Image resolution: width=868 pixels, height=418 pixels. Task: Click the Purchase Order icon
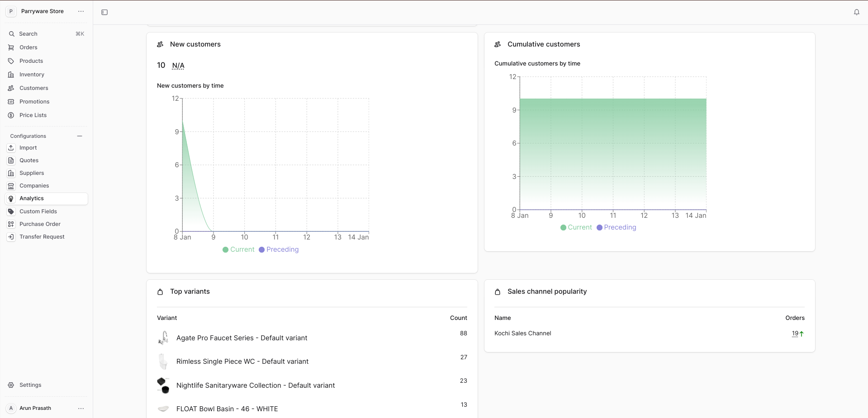coord(11,224)
